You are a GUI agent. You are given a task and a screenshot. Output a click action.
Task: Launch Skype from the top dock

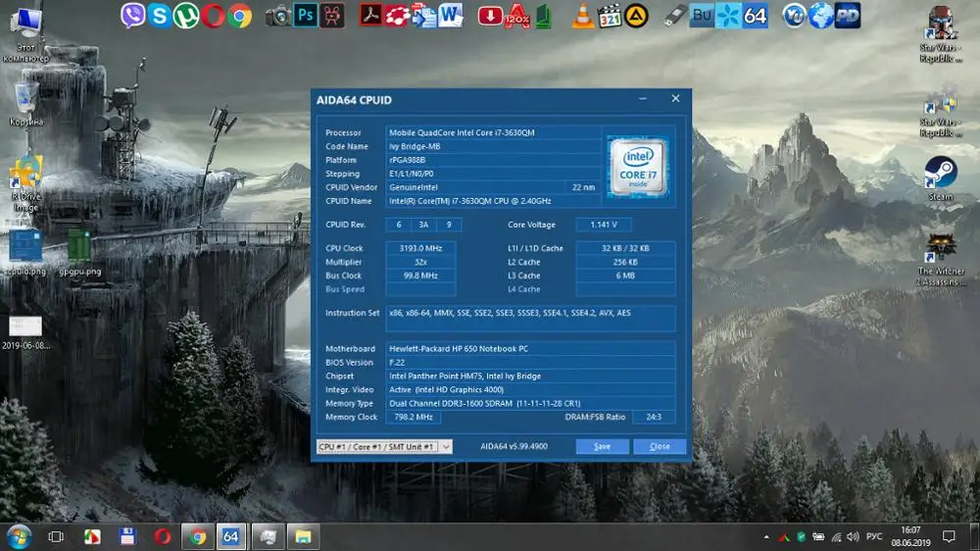160,16
